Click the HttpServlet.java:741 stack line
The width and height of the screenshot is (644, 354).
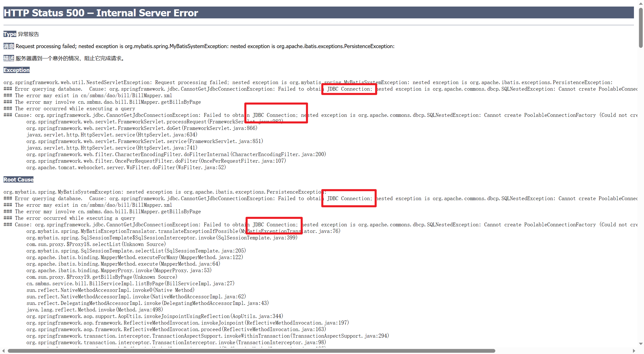(x=112, y=148)
